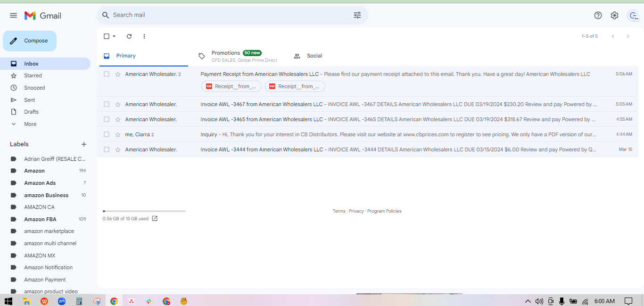
Task: Open the amazon Business label
Action: click(45, 195)
